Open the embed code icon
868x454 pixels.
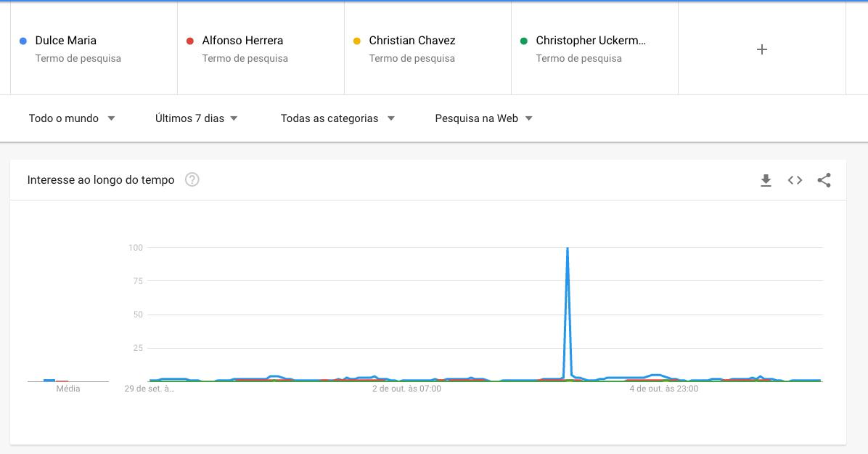pos(795,180)
